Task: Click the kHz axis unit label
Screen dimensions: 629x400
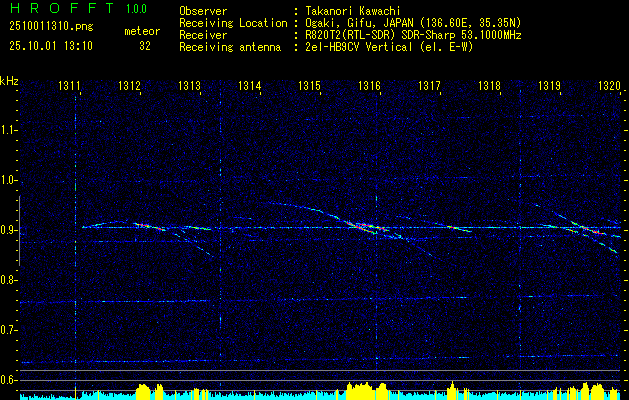Action: [x=9, y=81]
